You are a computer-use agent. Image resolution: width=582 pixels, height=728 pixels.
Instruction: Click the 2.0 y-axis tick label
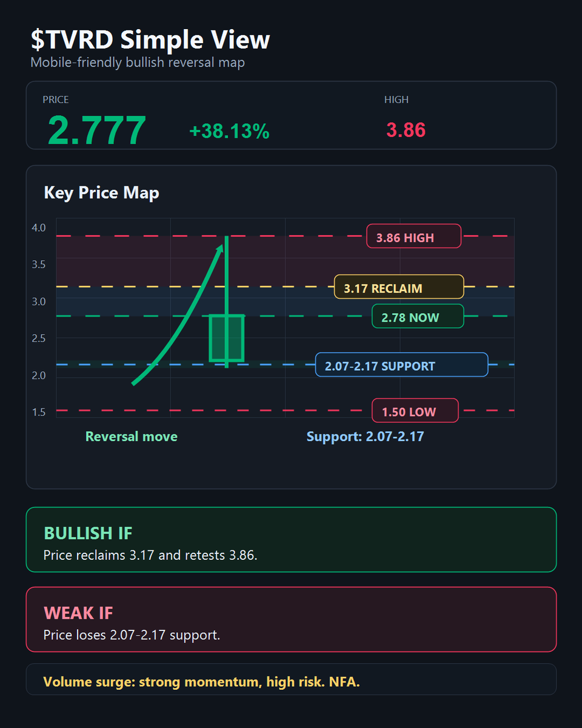pyautogui.click(x=39, y=376)
